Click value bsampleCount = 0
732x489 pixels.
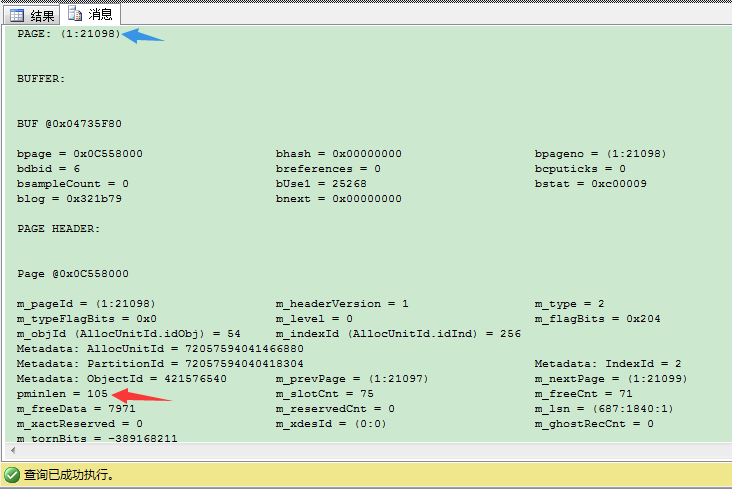click(73, 184)
